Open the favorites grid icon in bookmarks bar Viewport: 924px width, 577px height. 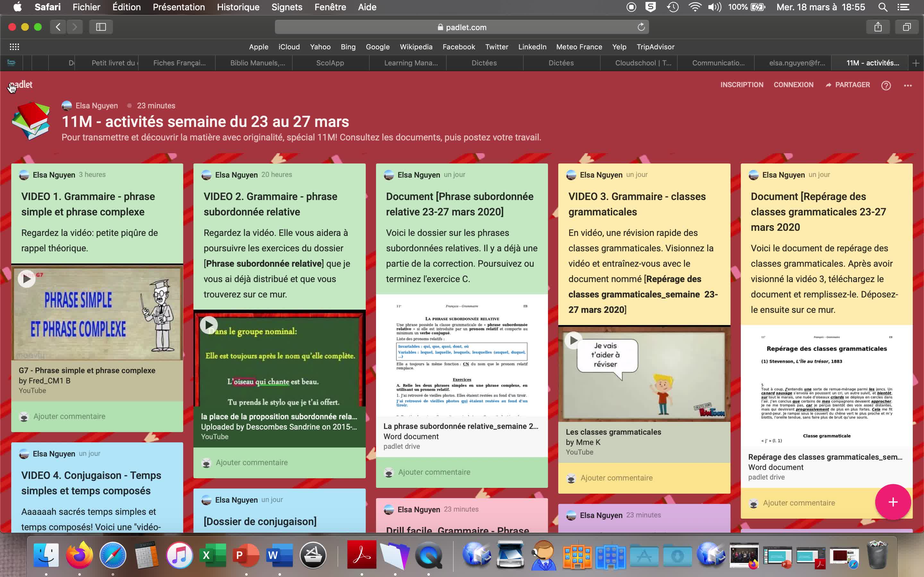pos(14,46)
